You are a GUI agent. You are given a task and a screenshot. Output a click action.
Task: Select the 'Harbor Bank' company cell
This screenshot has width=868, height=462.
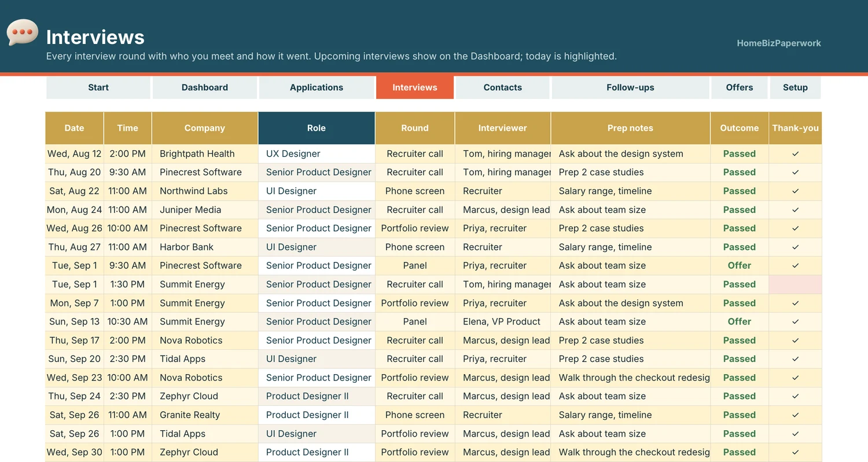point(205,247)
